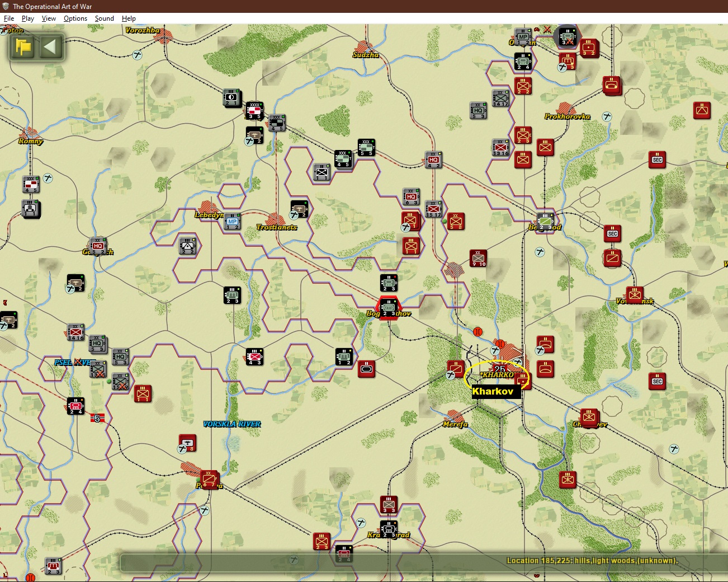
Task: Select the black armor unit at Krasnograd
Action: [x=389, y=529]
